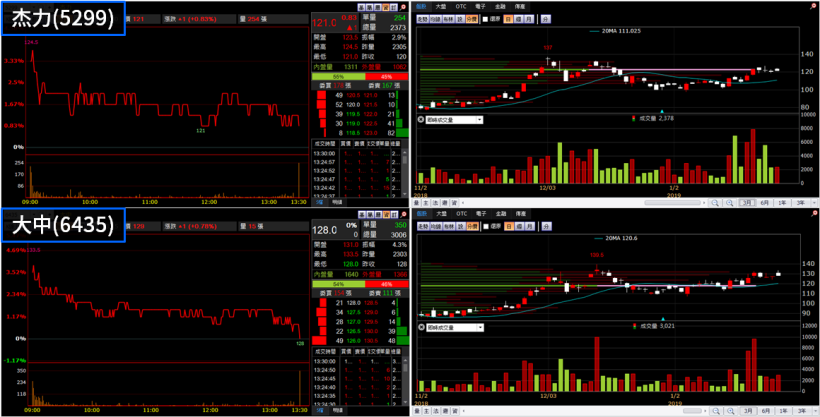Pin the 大中 quote panel with the pin icon
Screen dimensions: 820x417
[403, 215]
